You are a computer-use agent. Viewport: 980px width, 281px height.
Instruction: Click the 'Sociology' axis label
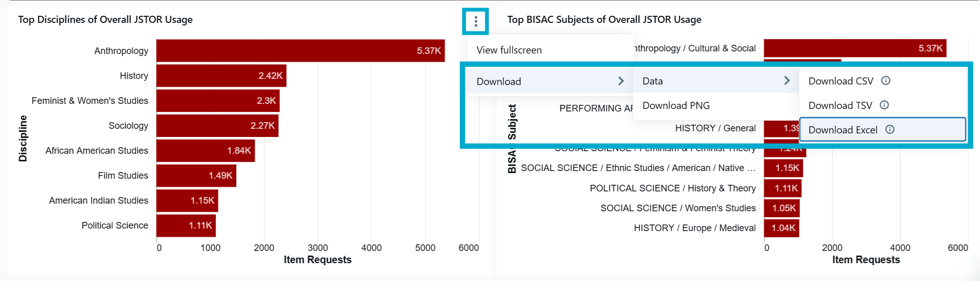click(x=128, y=125)
